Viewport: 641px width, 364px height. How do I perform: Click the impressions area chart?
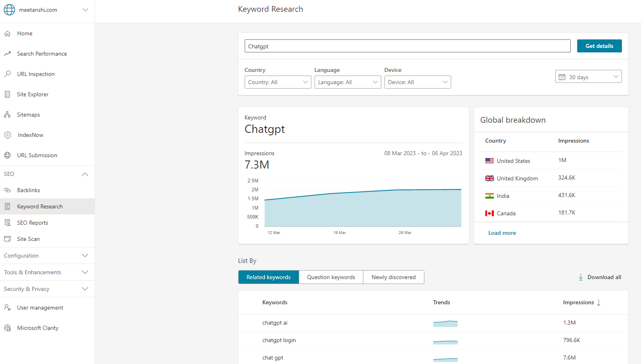pos(363,208)
